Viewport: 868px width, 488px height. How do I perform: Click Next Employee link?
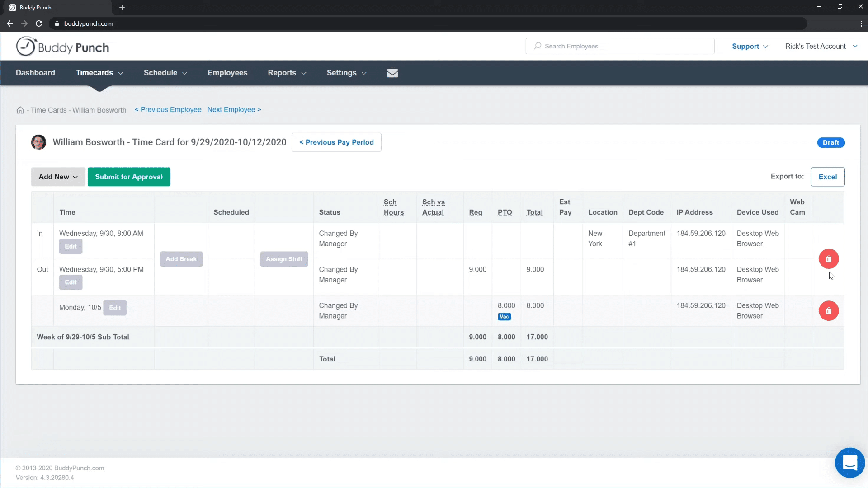click(x=234, y=110)
